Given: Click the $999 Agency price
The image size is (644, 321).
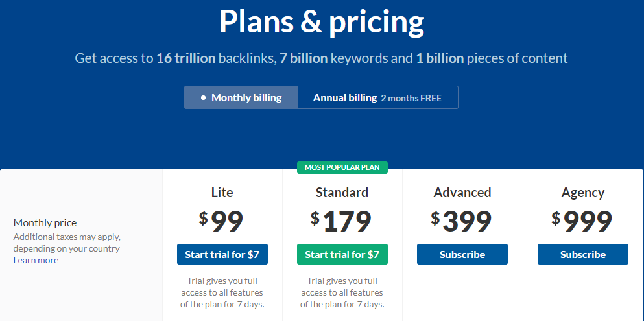Looking at the screenshot, I should tap(582, 222).
